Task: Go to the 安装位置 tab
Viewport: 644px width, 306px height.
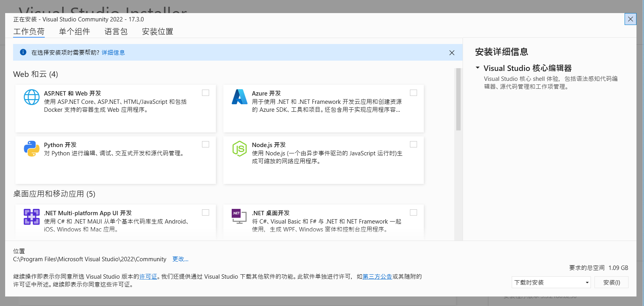Action: (158, 32)
